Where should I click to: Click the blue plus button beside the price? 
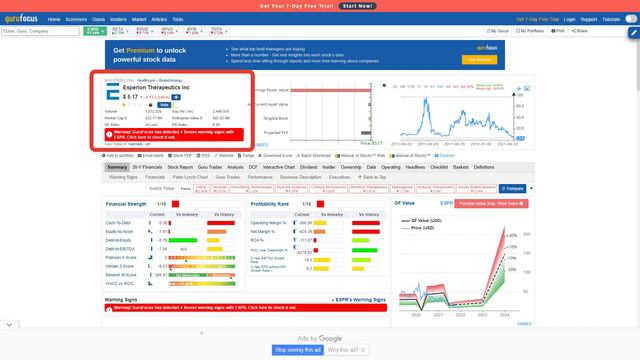[x=176, y=97]
